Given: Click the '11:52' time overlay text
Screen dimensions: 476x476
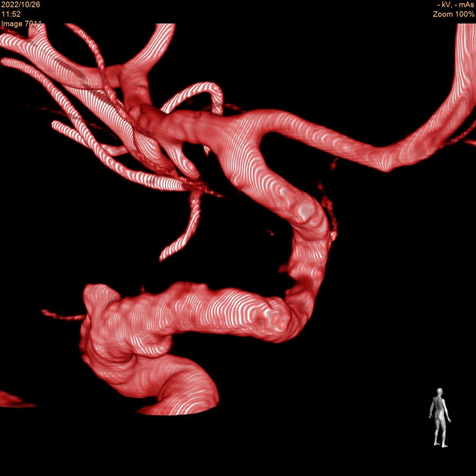Looking at the screenshot, I should [11, 14].
